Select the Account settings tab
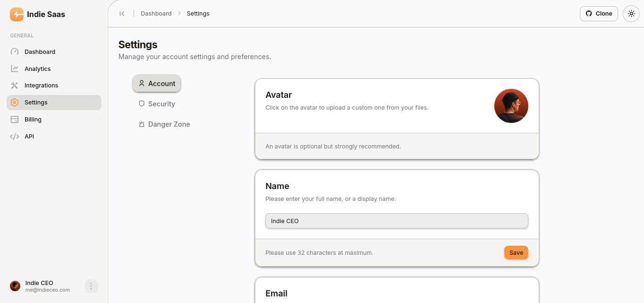Viewport: 644px width, 303px height. (157, 84)
